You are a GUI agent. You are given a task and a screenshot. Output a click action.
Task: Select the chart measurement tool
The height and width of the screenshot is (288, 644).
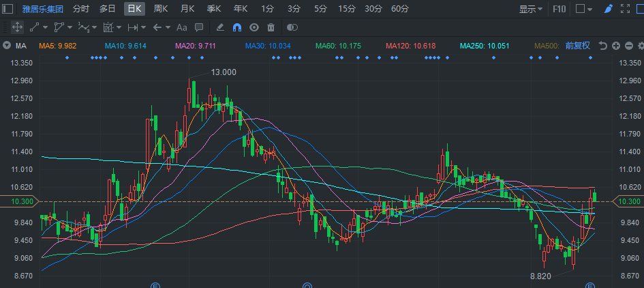pos(108,27)
